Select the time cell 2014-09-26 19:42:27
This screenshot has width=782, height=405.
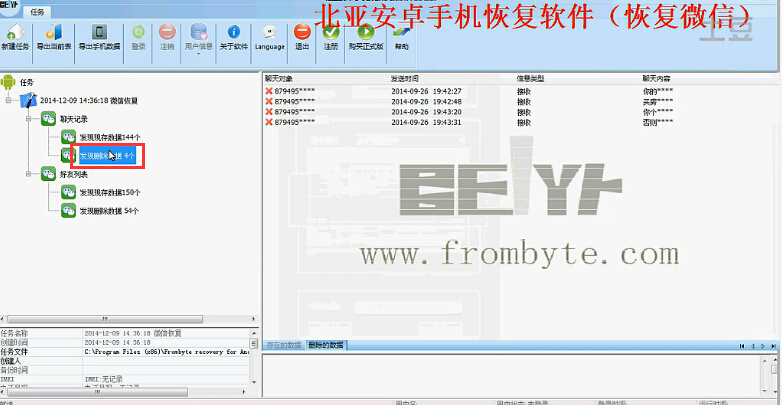click(426, 91)
